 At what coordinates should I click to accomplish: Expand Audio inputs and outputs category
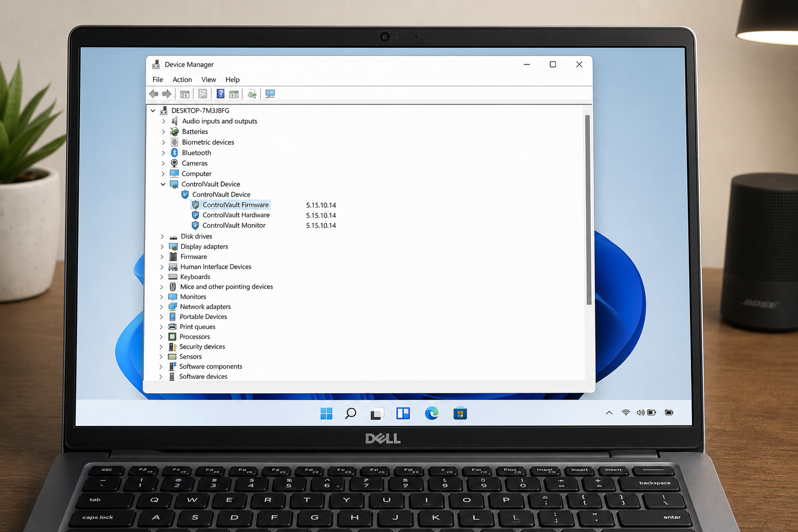point(163,121)
